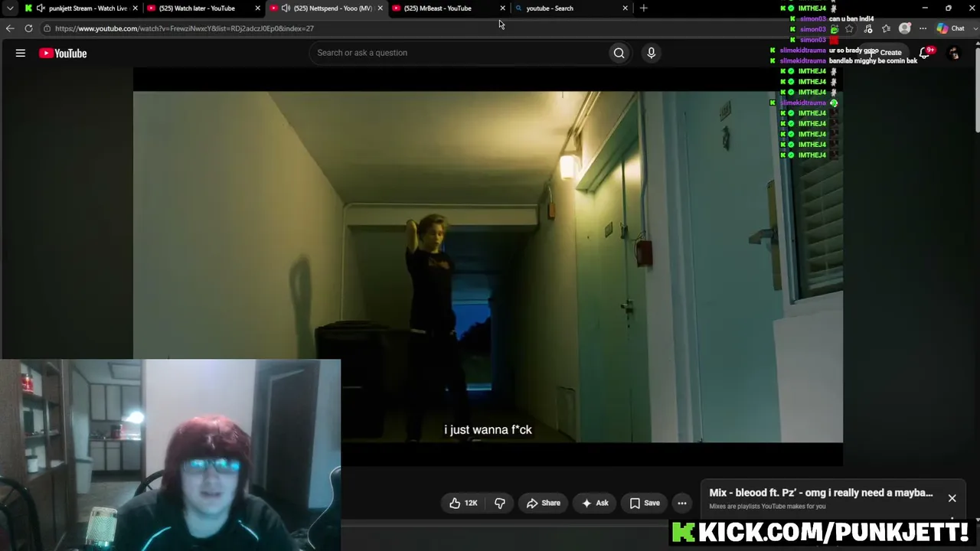The image size is (980, 551).
Task: Click the video player to pause
Action: pyautogui.click(x=488, y=266)
